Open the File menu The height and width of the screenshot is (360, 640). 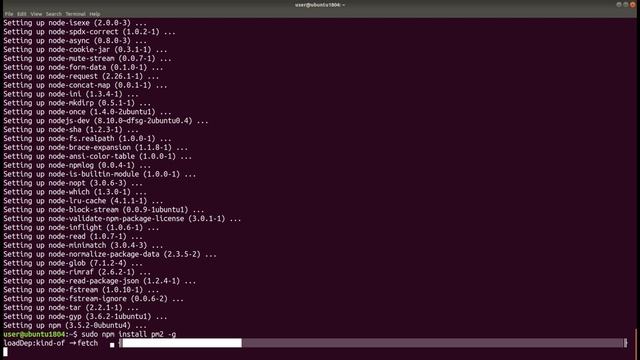click(x=9, y=14)
